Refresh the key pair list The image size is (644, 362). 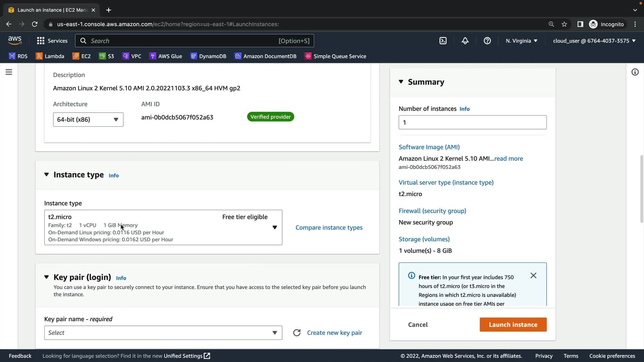[x=297, y=333]
